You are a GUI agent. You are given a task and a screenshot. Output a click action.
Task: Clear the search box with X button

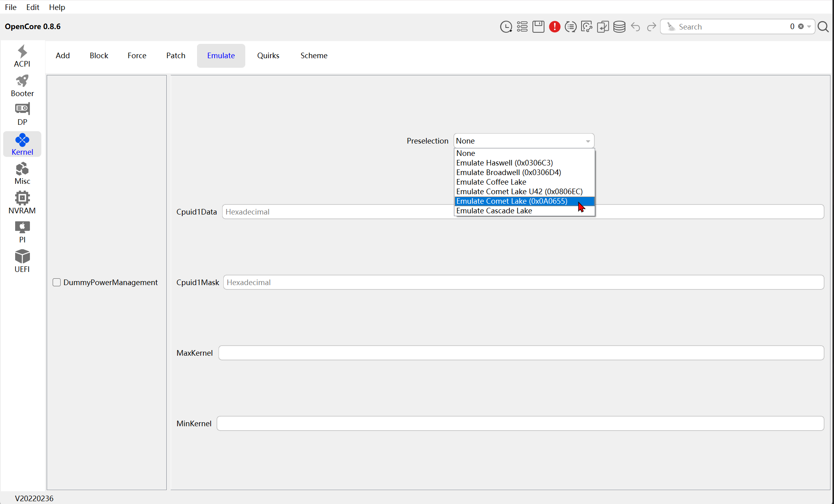(801, 27)
